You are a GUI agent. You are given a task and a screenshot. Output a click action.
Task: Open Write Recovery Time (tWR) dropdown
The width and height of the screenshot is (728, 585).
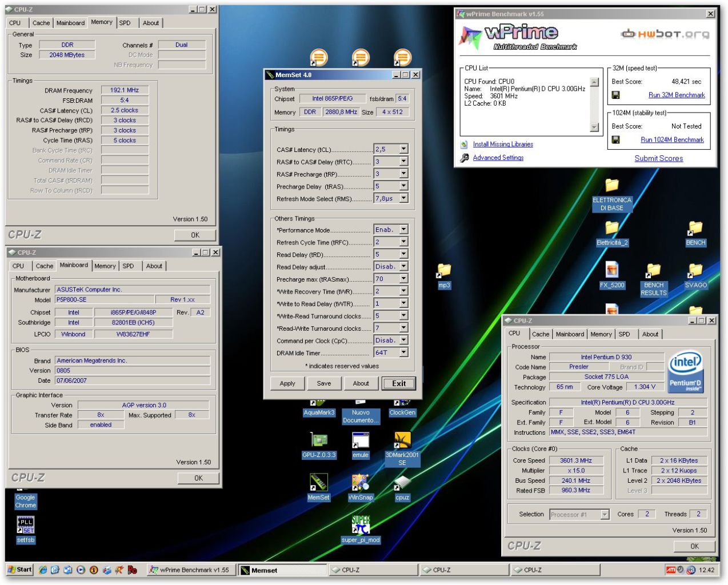click(403, 291)
